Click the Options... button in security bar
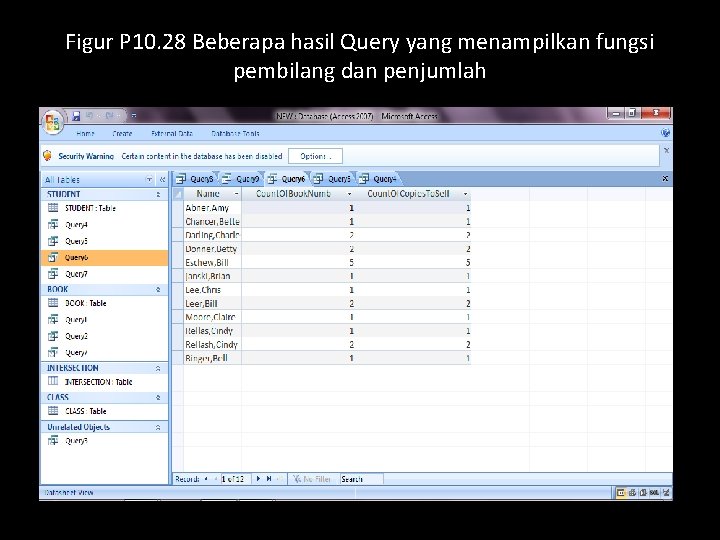The height and width of the screenshot is (540, 720). (315, 156)
